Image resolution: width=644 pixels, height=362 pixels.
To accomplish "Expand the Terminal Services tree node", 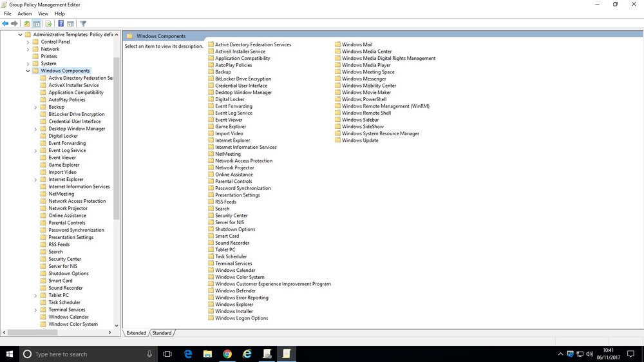I will click(x=35, y=310).
